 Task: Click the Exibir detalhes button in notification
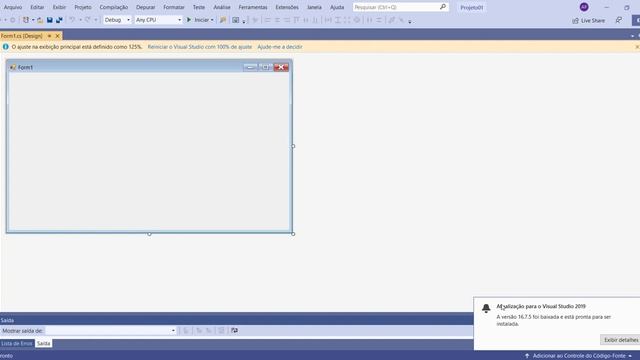[621, 340]
